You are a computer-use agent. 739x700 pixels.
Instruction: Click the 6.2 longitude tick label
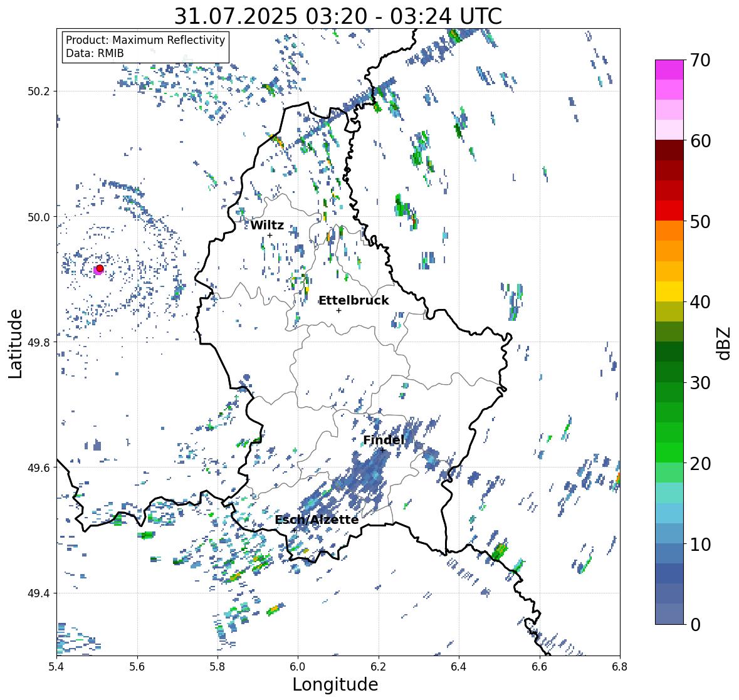click(379, 666)
